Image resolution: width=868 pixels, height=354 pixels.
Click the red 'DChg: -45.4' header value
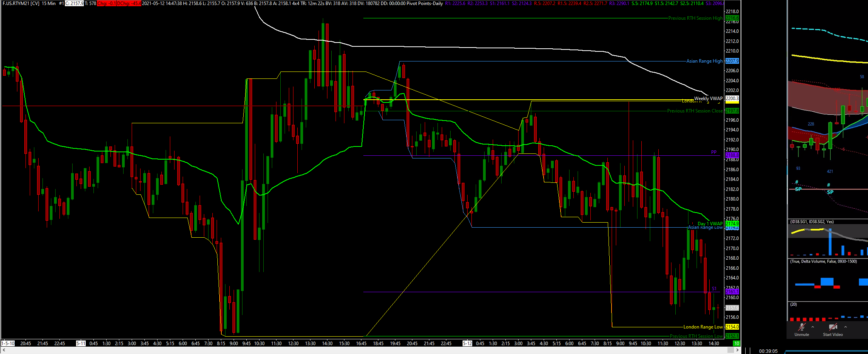129,3
